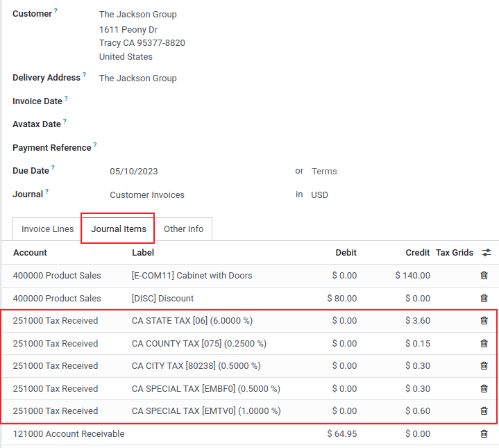The image size is (499, 448).
Task: Open the column options settings icon
Action: (487, 253)
